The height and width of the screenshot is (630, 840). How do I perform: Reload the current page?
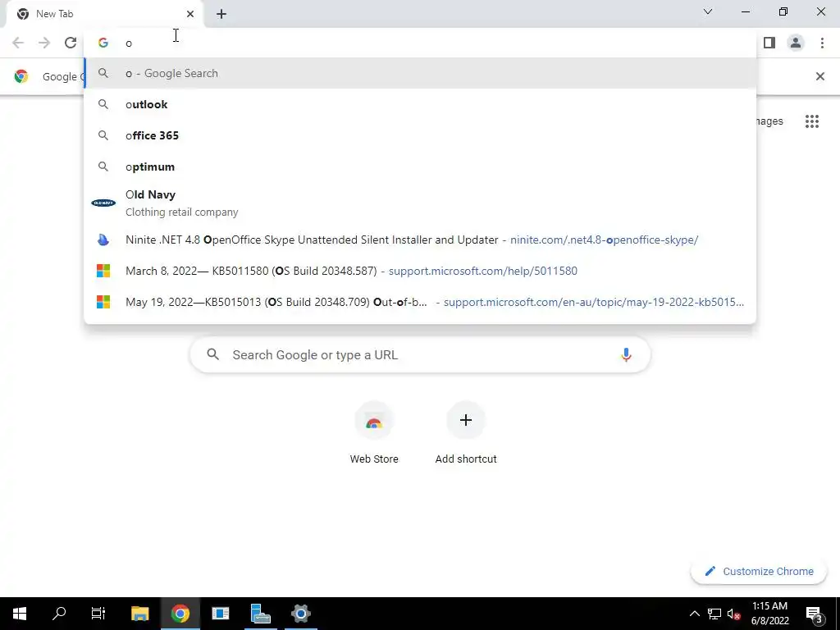pos(71,43)
